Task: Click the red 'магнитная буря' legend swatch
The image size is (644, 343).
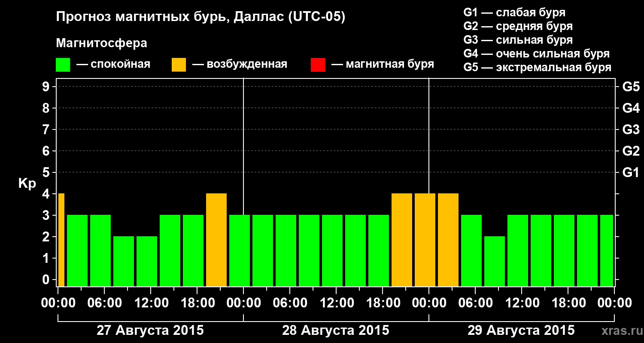Action: (x=318, y=65)
